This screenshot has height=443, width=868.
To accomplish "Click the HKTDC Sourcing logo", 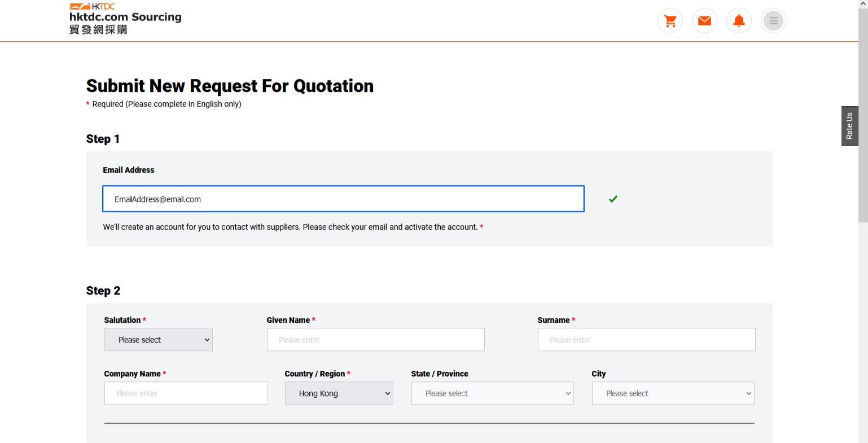I will pos(125,19).
